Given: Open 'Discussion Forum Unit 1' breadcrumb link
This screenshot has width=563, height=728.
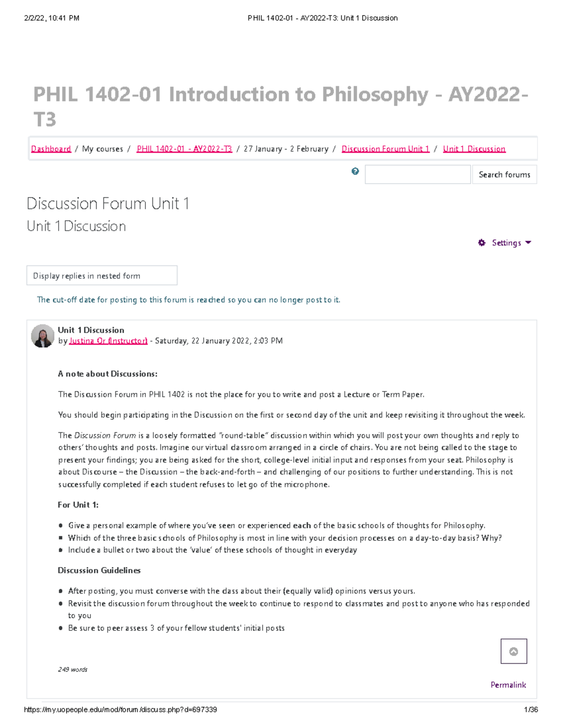Looking at the screenshot, I should (386, 149).
